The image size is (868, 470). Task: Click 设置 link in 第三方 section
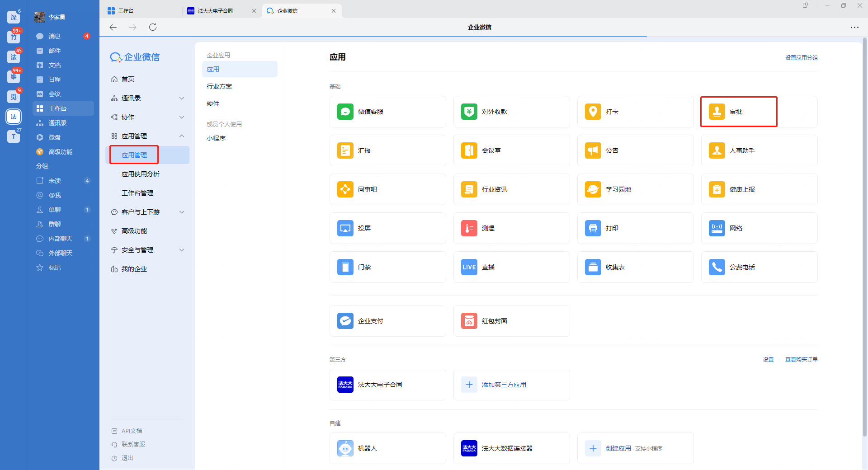click(x=768, y=360)
